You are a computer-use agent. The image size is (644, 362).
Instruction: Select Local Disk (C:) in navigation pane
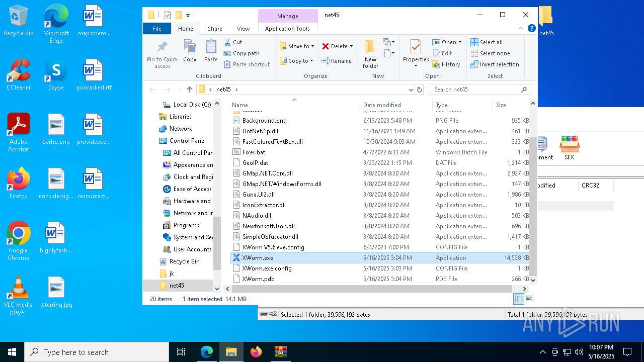pos(187,105)
